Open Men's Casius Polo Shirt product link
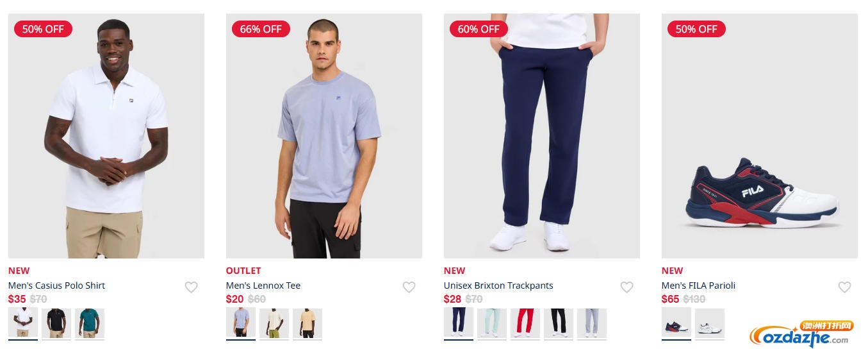 pyautogui.click(x=56, y=285)
